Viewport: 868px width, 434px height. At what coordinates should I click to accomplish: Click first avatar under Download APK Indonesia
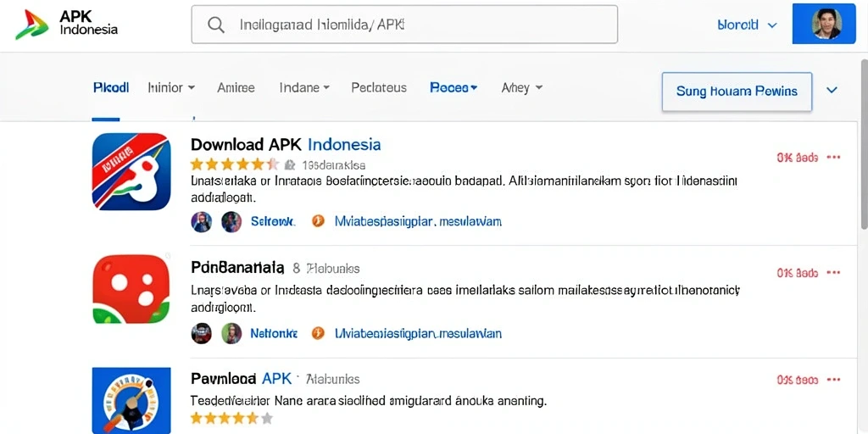[x=202, y=222]
